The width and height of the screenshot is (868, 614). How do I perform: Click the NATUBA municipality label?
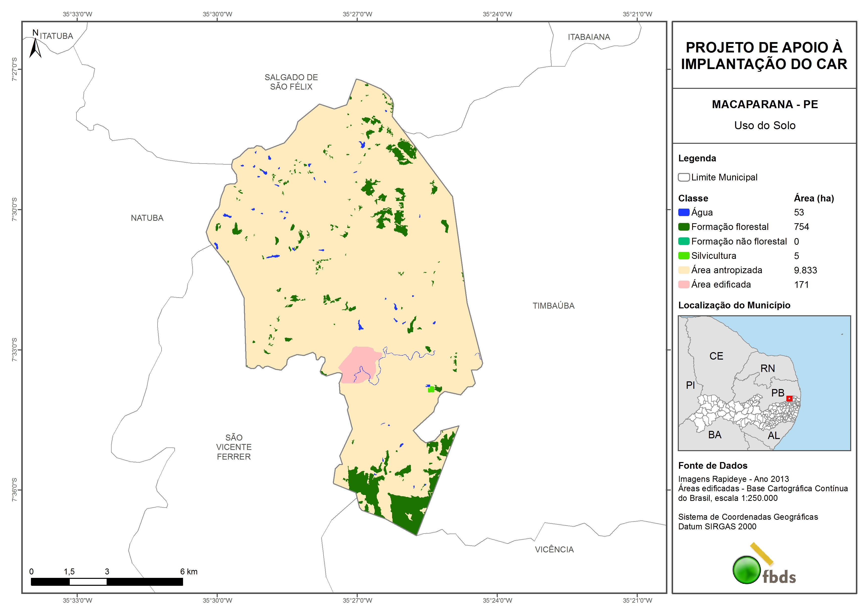click(147, 218)
